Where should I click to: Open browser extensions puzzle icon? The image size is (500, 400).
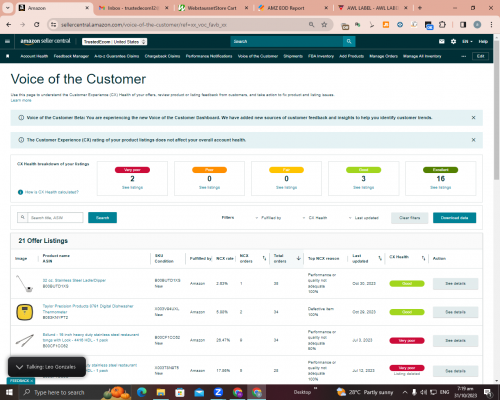click(x=442, y=25)
